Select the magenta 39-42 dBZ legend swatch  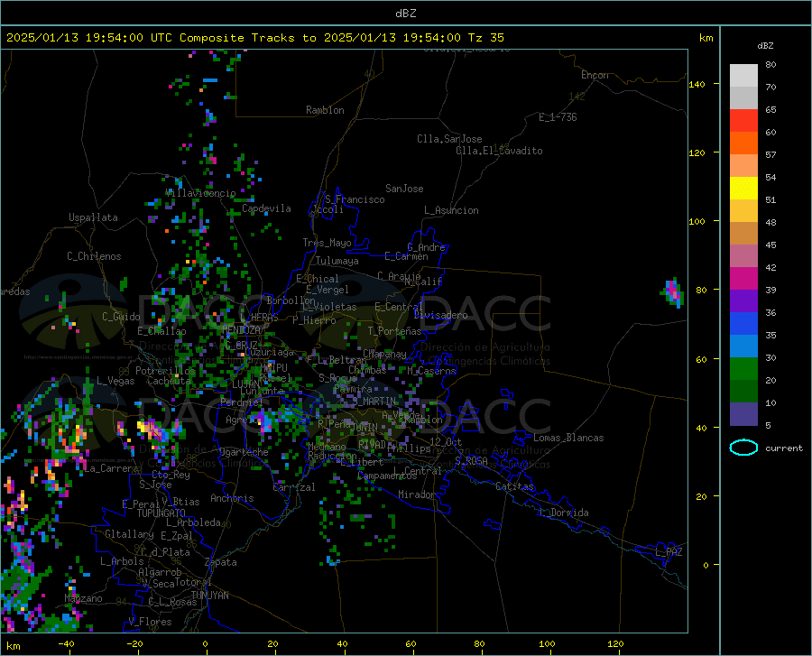pyautogui.click(x=743, y=279)
